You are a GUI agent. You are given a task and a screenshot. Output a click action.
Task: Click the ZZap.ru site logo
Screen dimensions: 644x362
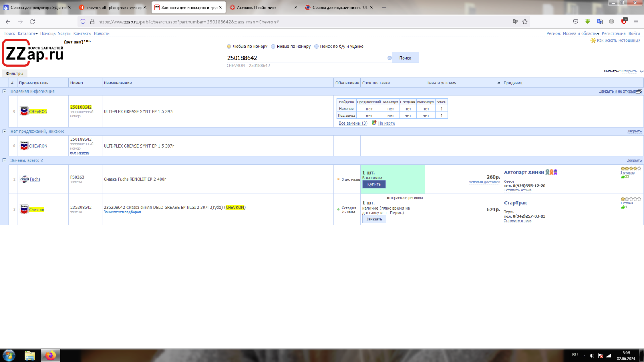33,53
